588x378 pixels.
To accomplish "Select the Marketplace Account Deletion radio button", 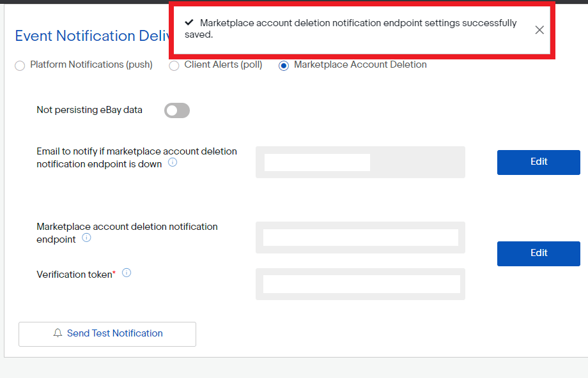I will tap(282, 65).
